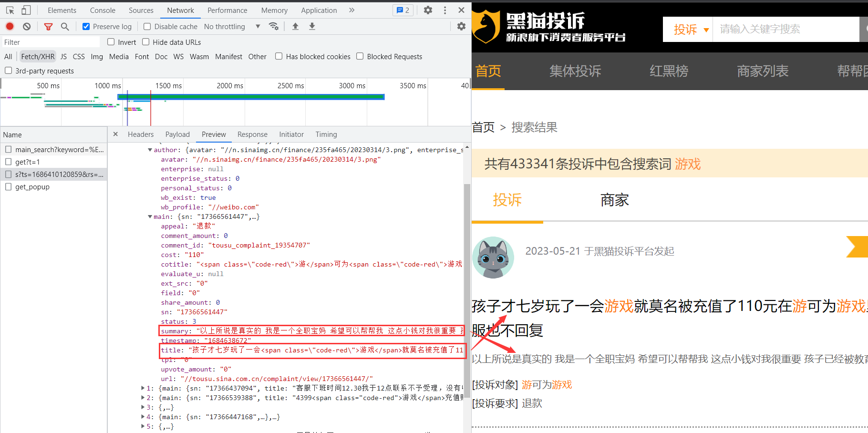Clear the network log
This screenshot has width=868, height=433.
coord(27,27)
